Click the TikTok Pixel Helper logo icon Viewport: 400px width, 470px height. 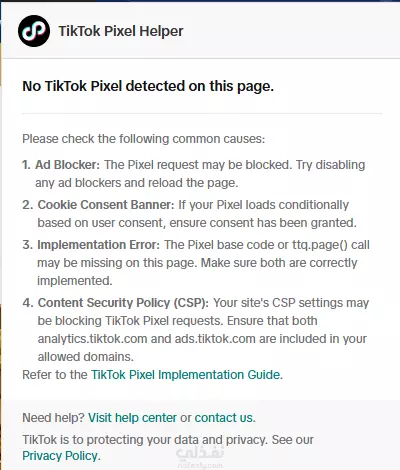click(x=34, y=31)
